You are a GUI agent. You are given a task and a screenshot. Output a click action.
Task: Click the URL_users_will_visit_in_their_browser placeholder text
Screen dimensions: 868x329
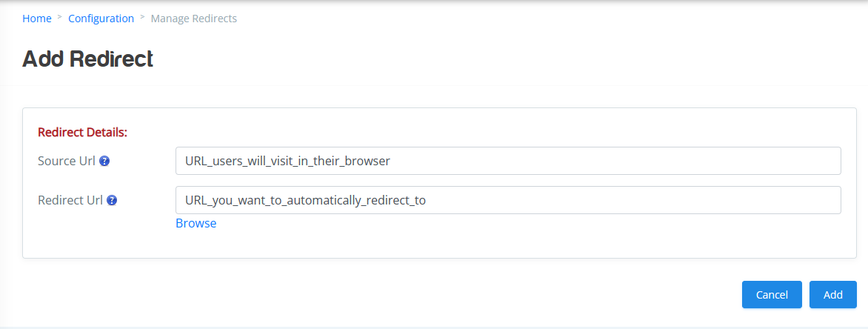pyautogui.click(x=288, y=162)
